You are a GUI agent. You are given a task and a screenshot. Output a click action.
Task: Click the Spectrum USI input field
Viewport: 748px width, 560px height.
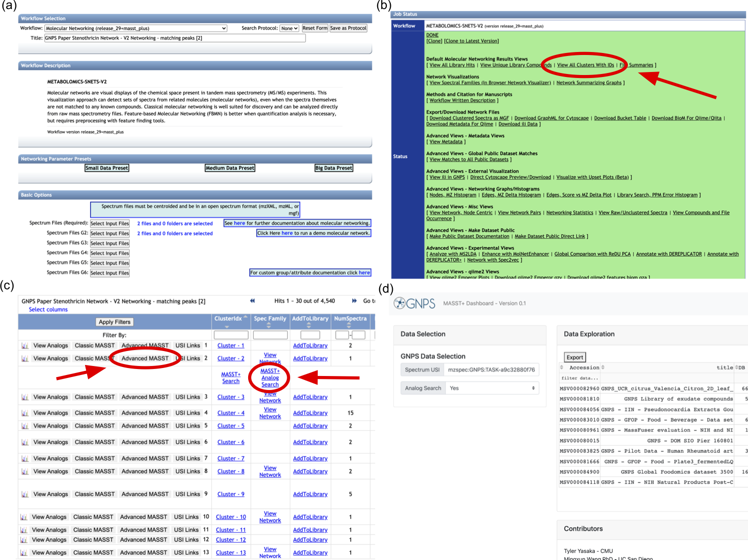(x=492, y=370)
